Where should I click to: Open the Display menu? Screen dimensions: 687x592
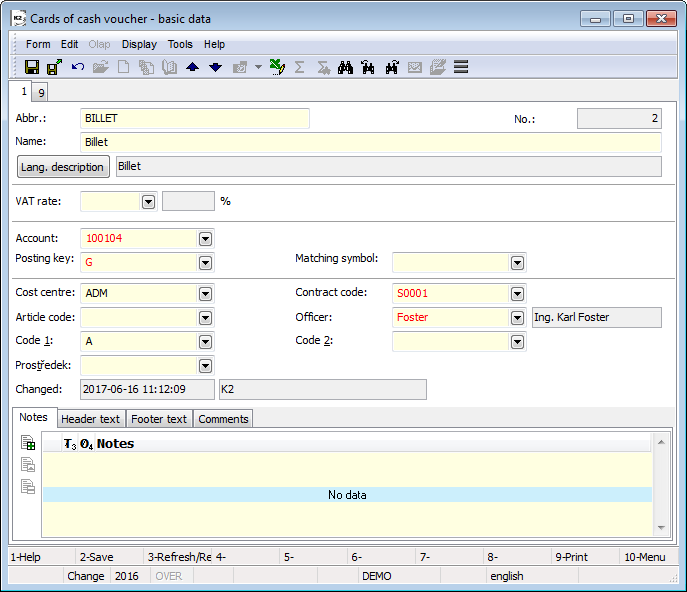point(139,44)
